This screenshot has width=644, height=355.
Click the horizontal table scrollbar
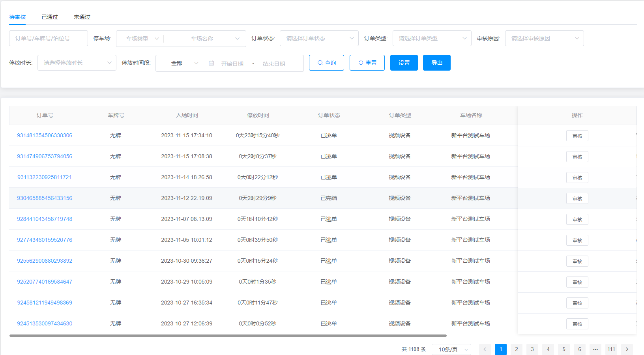(x=228, y=336)
